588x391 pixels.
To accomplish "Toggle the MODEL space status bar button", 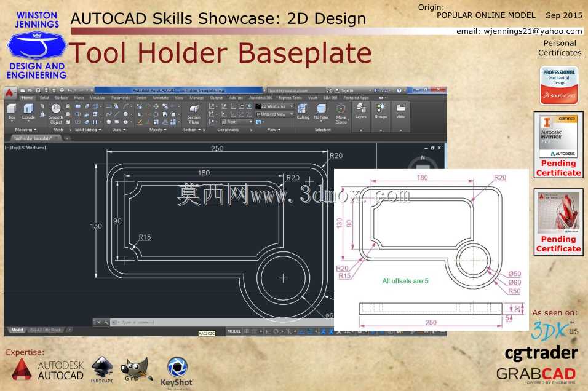I will pos(234,331).
